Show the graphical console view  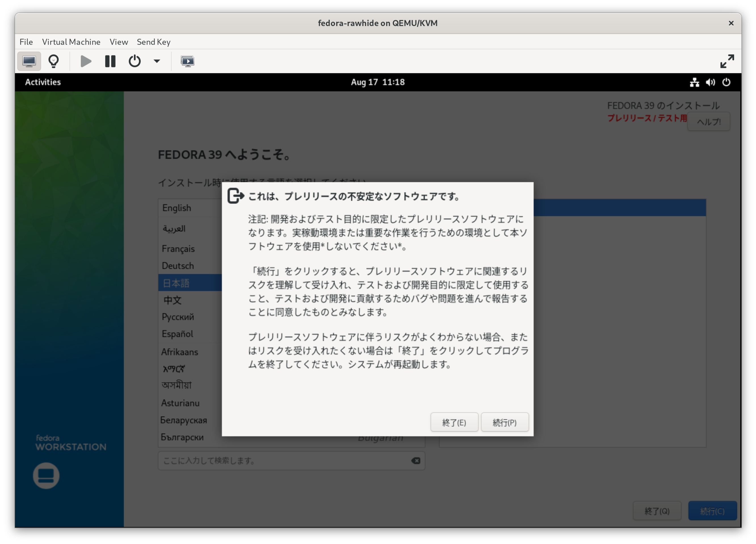point(29,61)
